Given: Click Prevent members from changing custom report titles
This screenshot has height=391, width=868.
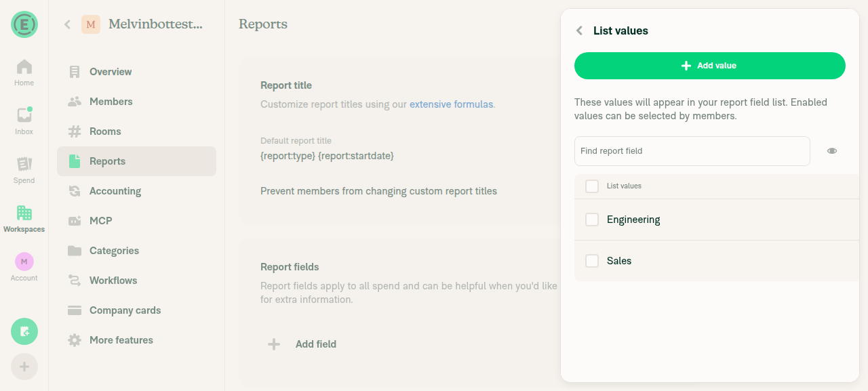Looking at the screenshot, I should (378, 191).
